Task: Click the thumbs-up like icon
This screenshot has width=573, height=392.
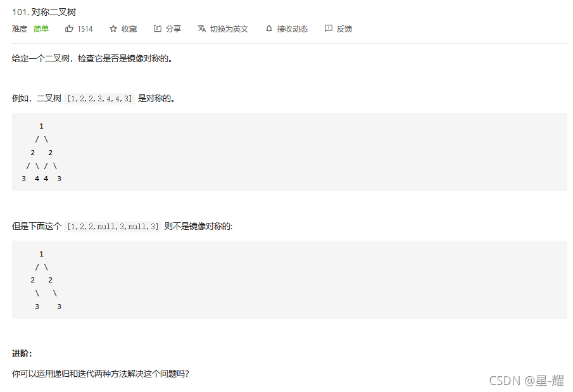Action: tap(70, 28)
